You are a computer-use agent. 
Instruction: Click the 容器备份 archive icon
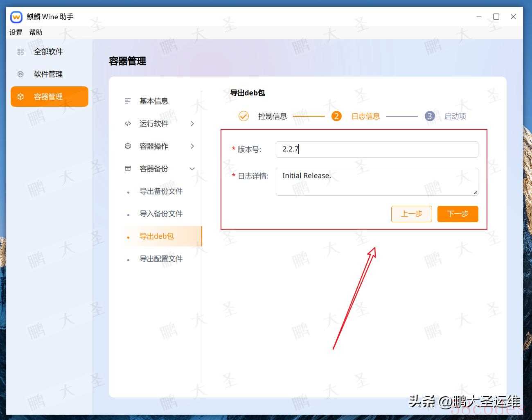128,169
